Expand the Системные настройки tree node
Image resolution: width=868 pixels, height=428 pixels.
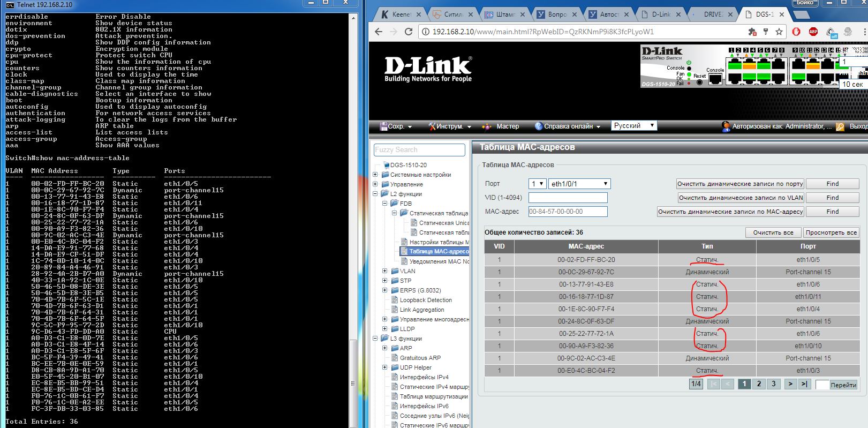(x=375, y=175)
